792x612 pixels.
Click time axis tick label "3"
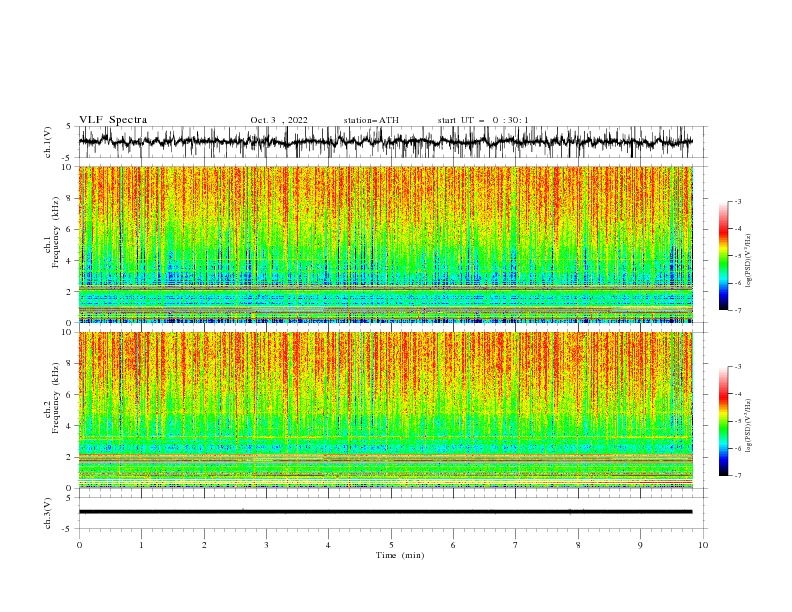[266, 545]
